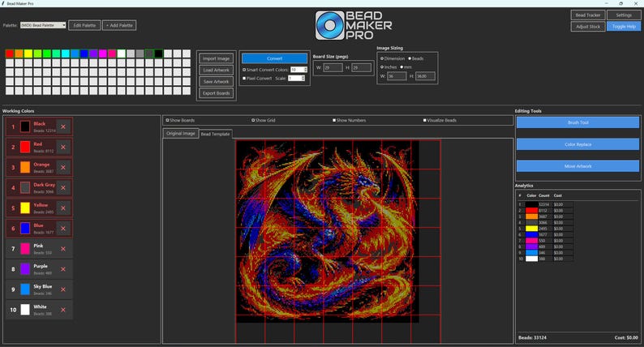Click Load Artwork button

[216, 70]
